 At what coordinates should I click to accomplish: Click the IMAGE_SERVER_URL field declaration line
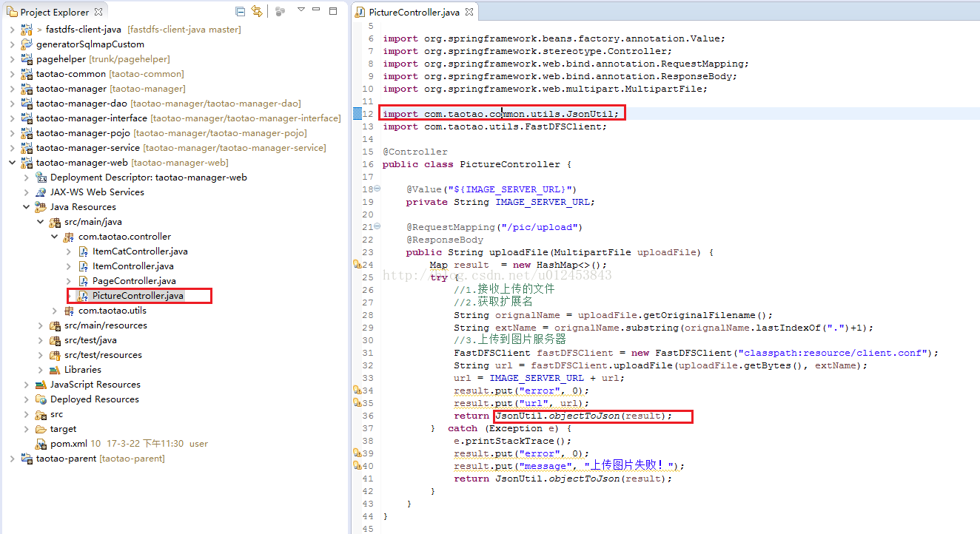[500, 202]
